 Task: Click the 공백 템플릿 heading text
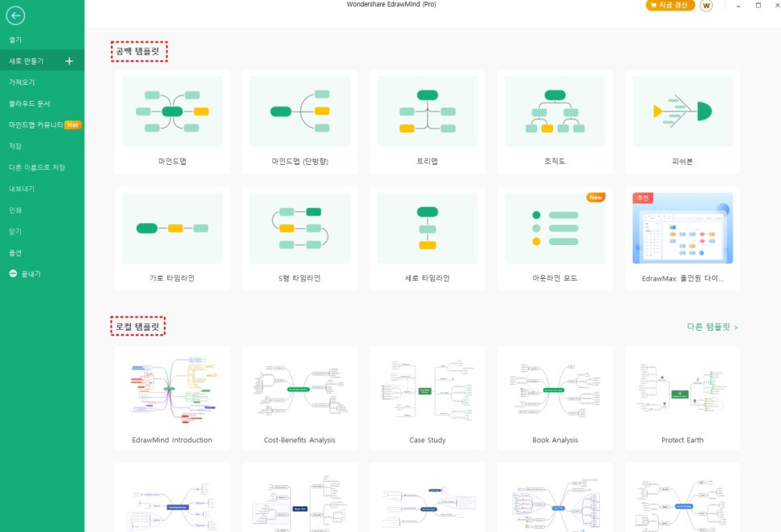click(138, 51)
